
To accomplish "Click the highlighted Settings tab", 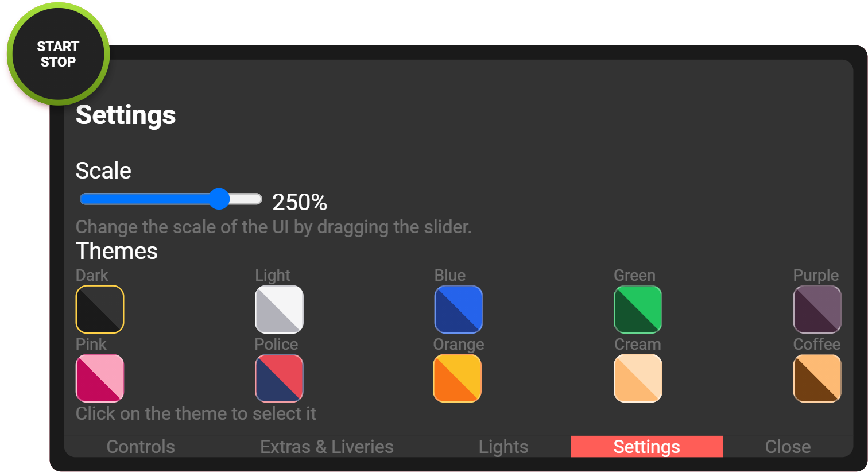I will coord(646,447).
